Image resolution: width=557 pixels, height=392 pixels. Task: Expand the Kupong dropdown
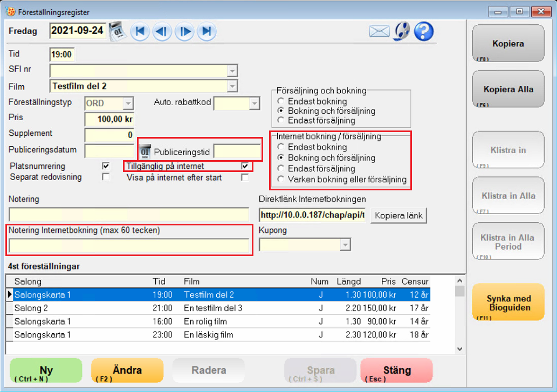(345, 245)
